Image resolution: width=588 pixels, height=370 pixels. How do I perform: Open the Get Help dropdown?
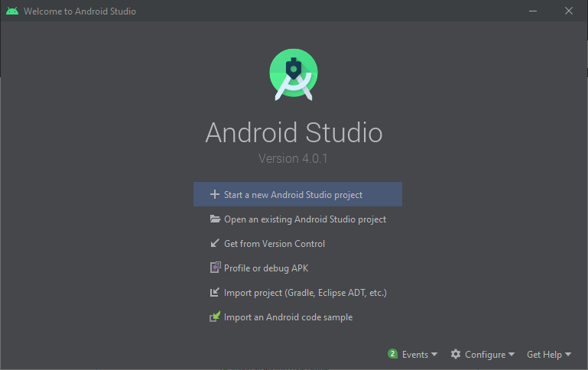pos(549,354)
